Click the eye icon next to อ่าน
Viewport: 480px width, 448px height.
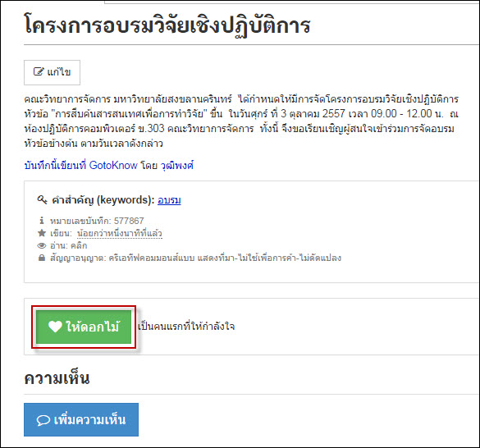(x=42, y=245)
